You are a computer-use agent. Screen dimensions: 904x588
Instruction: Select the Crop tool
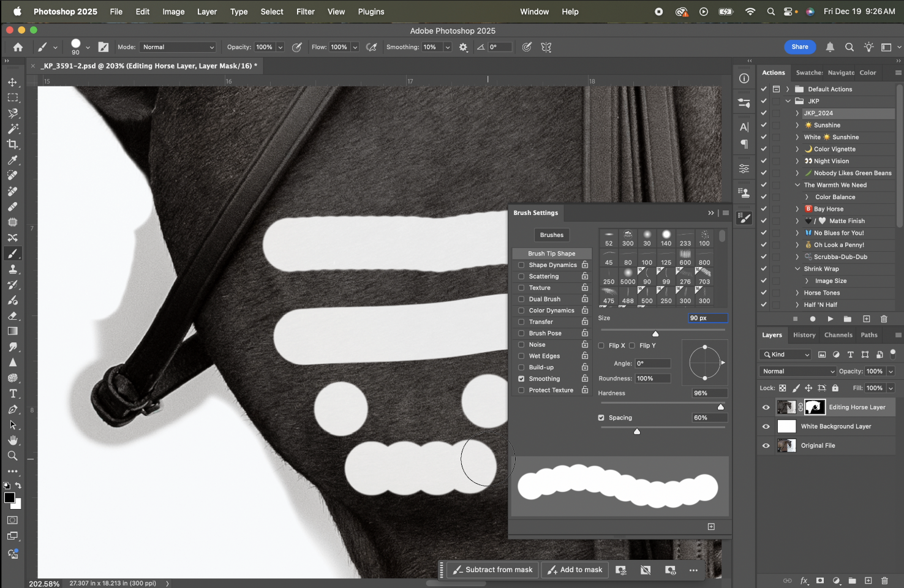tap(12, 145)
